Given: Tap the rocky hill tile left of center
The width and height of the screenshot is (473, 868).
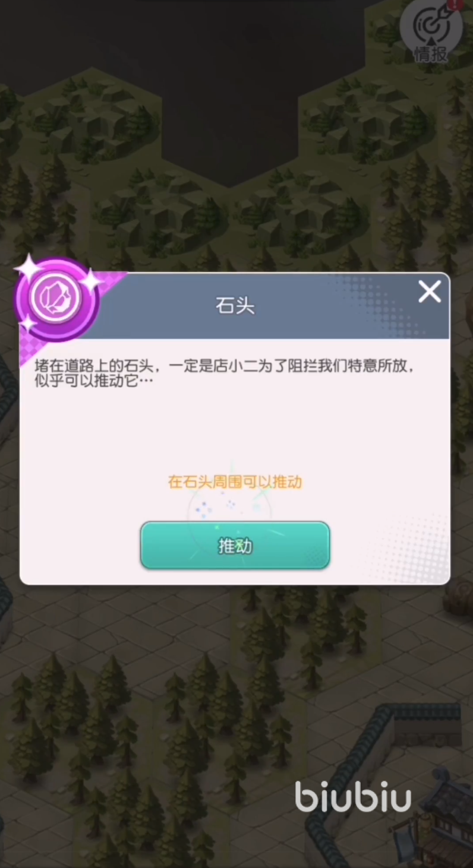Looking at the screenshot, I should [160, 214].
